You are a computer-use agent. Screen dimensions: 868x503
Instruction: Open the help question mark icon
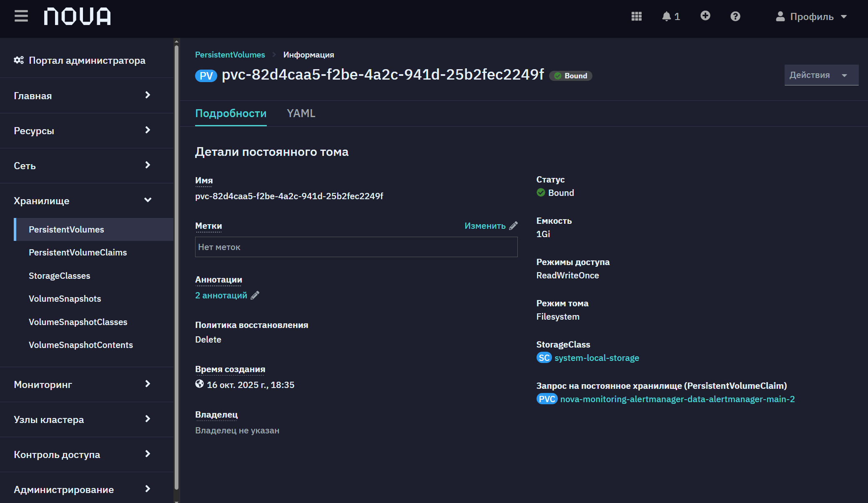(x=735, y=16)
